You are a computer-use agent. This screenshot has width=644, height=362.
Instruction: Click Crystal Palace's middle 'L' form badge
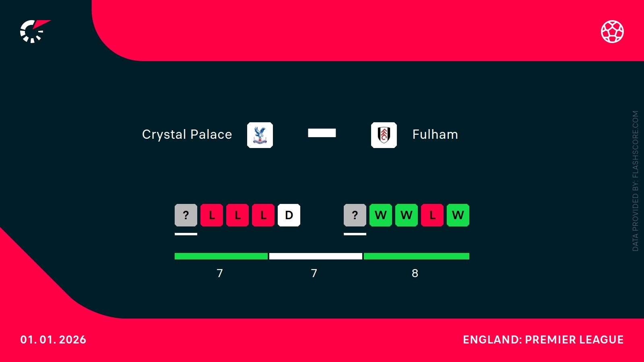237,215
